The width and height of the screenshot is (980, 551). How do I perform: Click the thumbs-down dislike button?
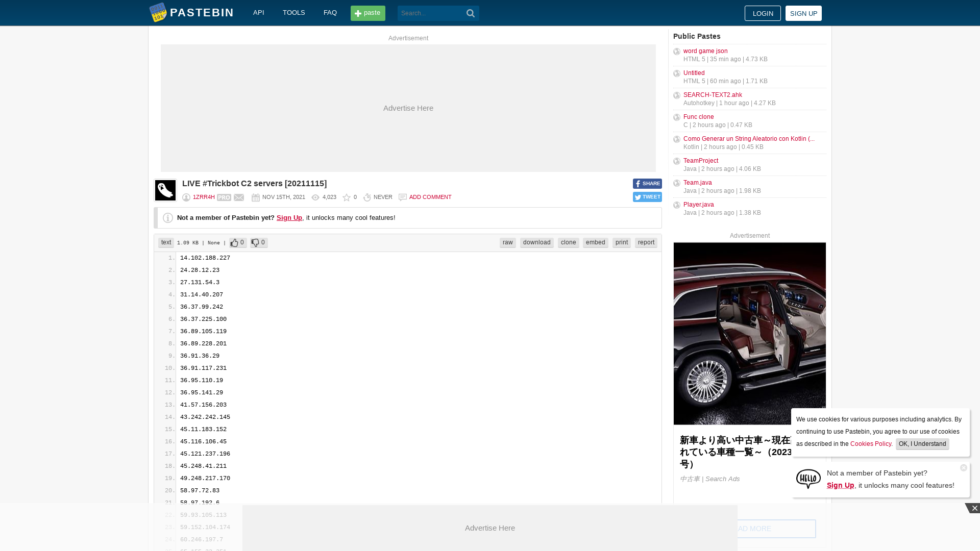click(x=259, y=243)
